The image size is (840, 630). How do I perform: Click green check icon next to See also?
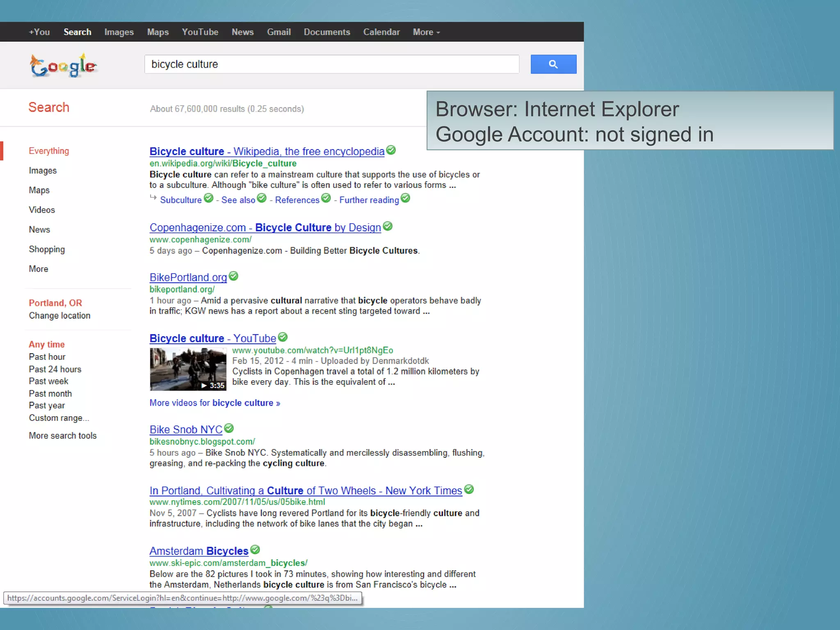click(x=262, y=198)
